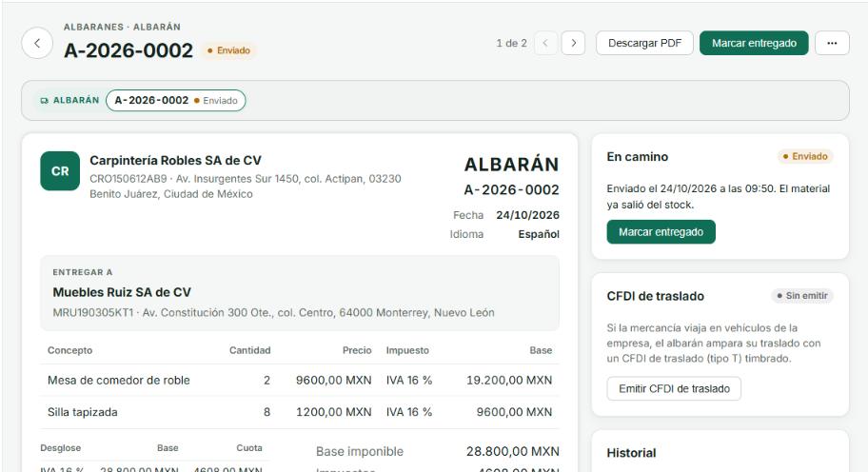Viewport: 868px width, 472px height.
Task: Click the '19.200,00 MXN' base value
Action: [x=509, y=380]
